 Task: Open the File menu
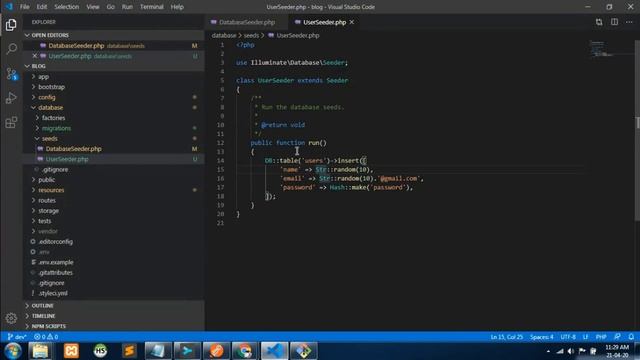tap(24, 7)
